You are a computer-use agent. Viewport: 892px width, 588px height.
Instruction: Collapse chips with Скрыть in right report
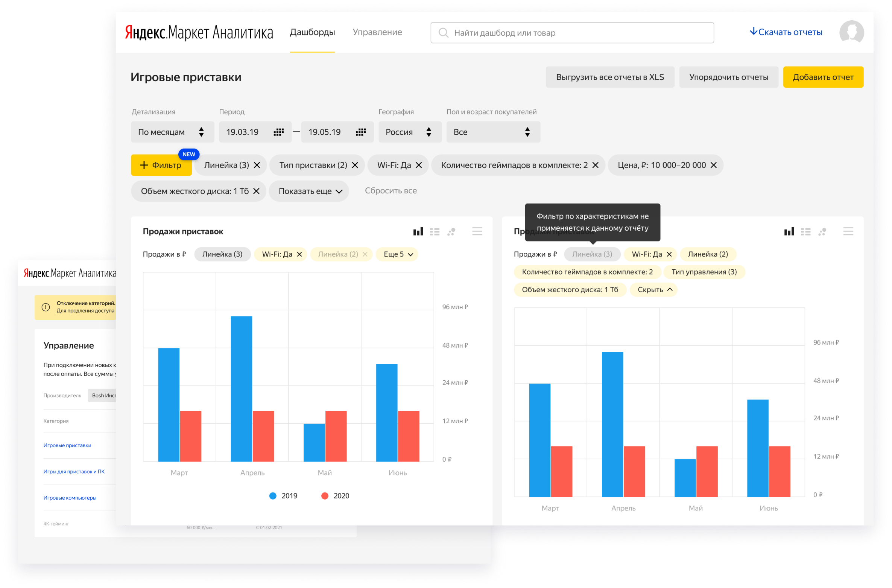pos(653,290)
